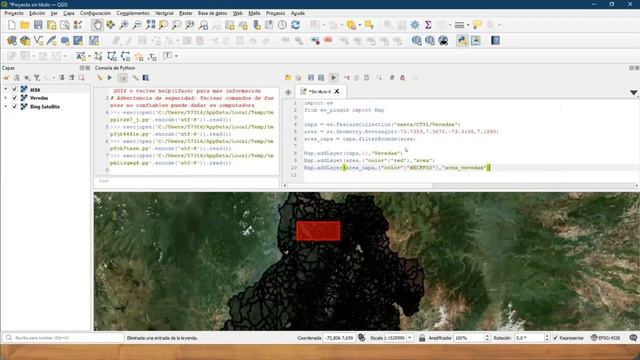The image size is (640, 360).
Task: Toggle visibility of the Veredas layer
Action: click(x=15, y=98)
